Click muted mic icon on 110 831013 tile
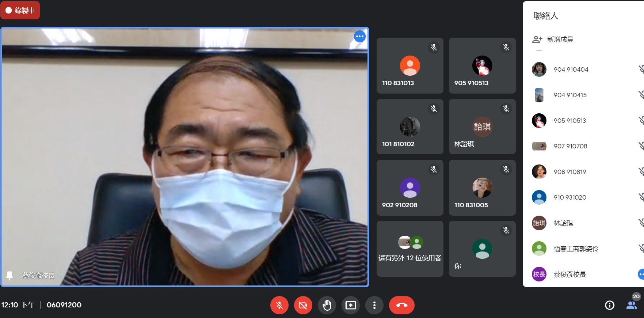The height and width of the screenshot is (318, 644). click(x=434, y=47)
